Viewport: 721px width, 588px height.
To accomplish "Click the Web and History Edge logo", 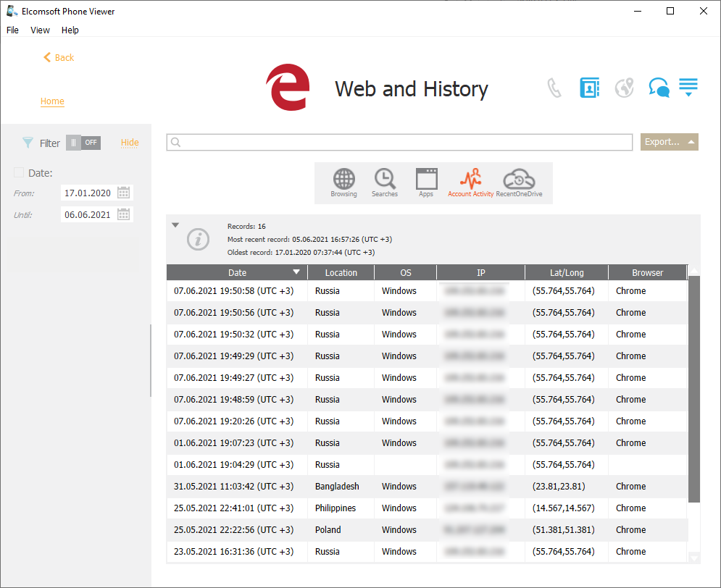I will click(288, 88).
